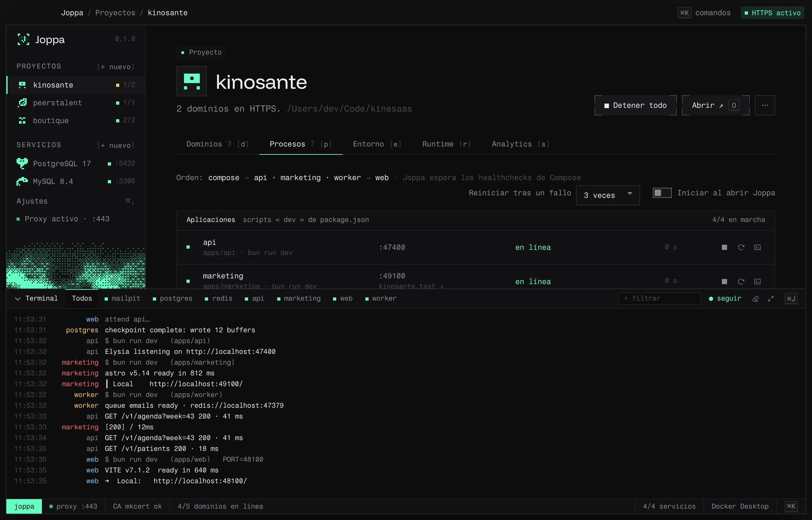
Task: Click the Abrir button
Action: click(x=715, y=105)
